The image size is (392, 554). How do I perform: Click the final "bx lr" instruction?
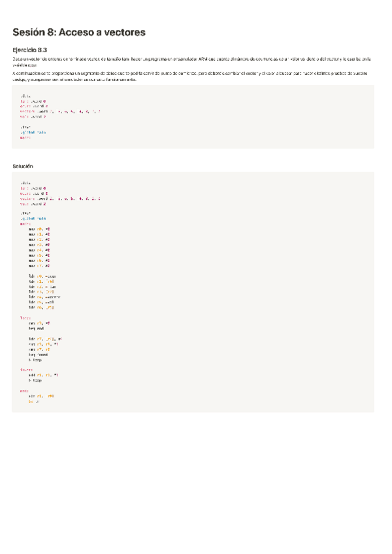[34, 400]
